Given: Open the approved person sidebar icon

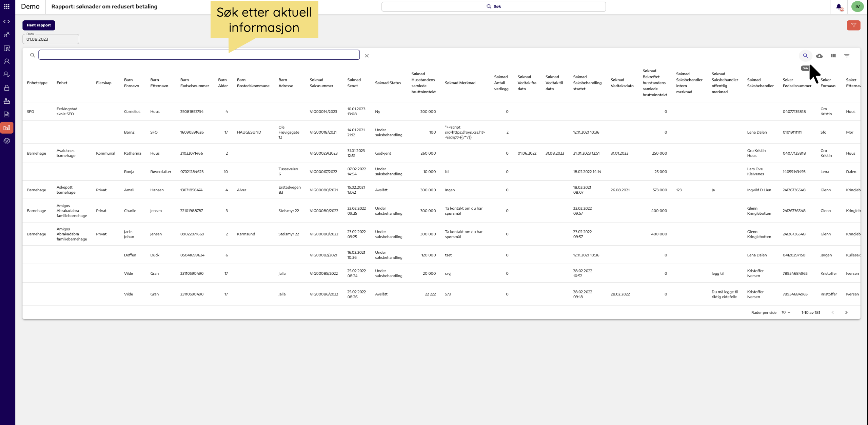Looking at the screenshot, I should pyautogui.click(x=6, y=75).
